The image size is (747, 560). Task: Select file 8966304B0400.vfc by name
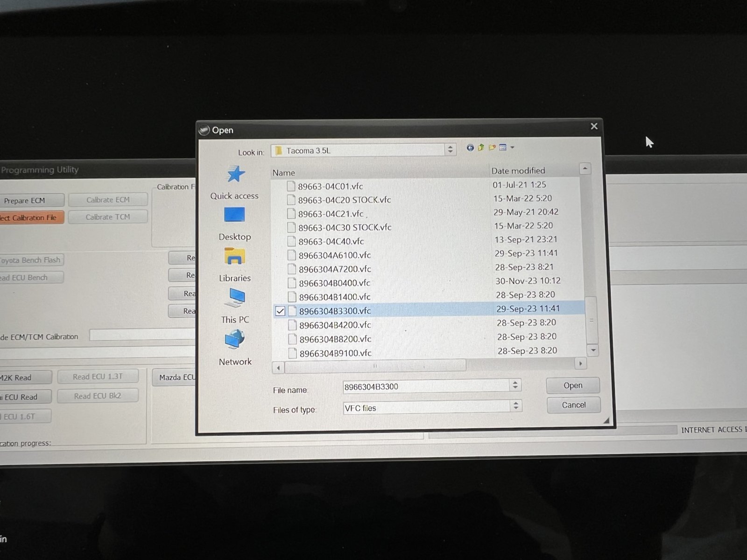[335, 283]
